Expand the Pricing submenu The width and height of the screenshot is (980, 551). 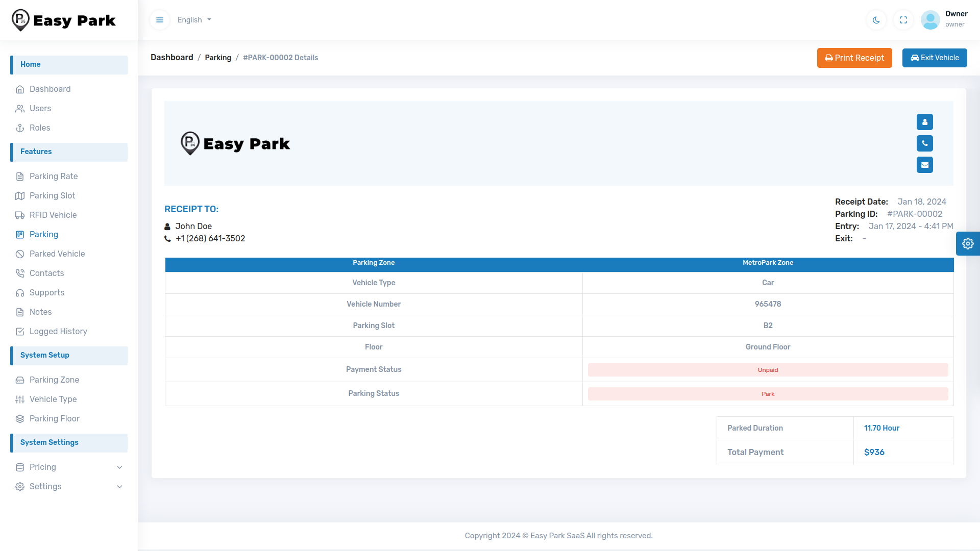[69, 467]
